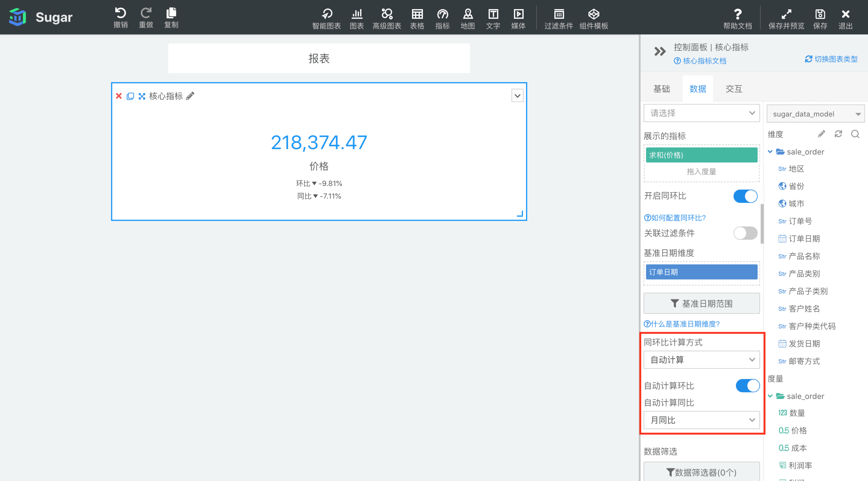The height and width of the screenshot is (481, 868).
Task: Click the 重做 redo icon
Action: tap(146, 13)
